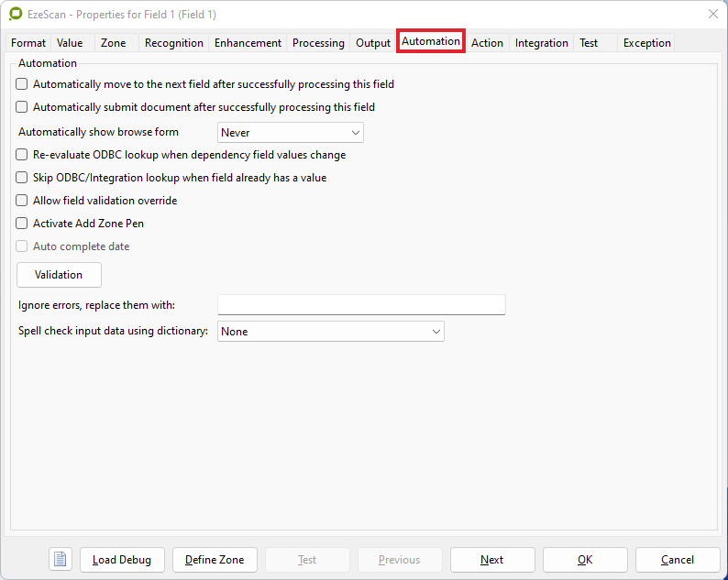Click the Ignore errors replacement text field
This screenshot has width=728, height=580.
[x=361, y=305]
